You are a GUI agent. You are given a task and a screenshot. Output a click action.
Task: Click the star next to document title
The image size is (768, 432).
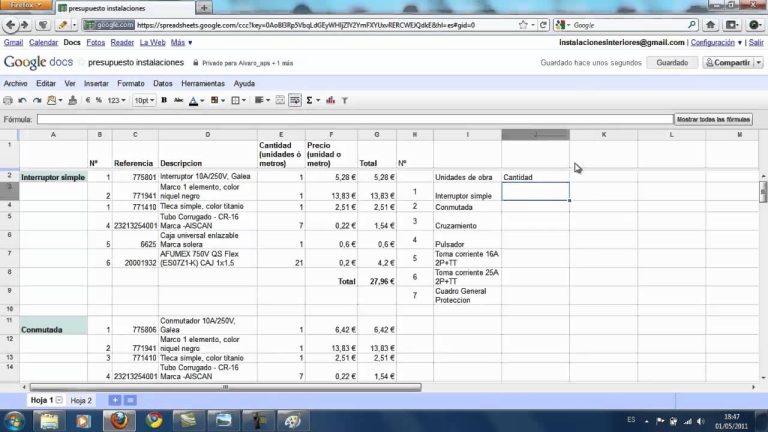pos(81,63)
